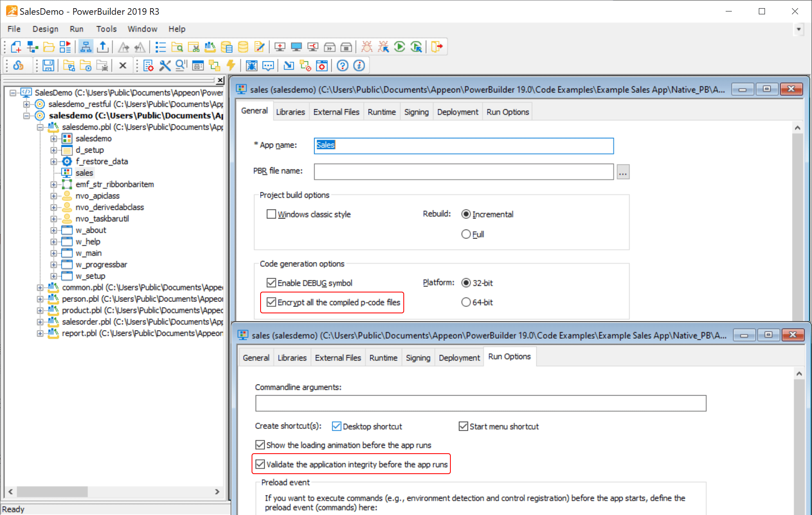The image size is (812, 515).
Task: Click the Inherit toolbar icon
Action: click(x=32, y=47)
